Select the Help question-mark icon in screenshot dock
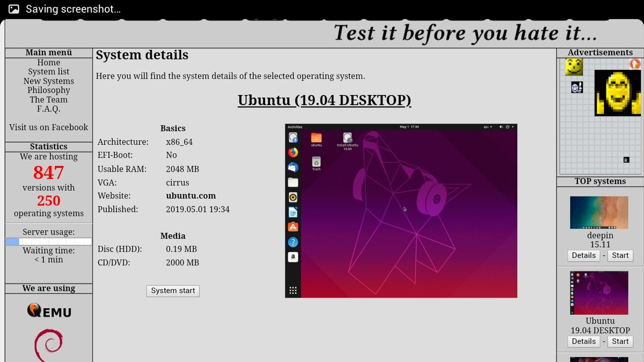Viewport: 644px width, 362px height. pos(293,242)
